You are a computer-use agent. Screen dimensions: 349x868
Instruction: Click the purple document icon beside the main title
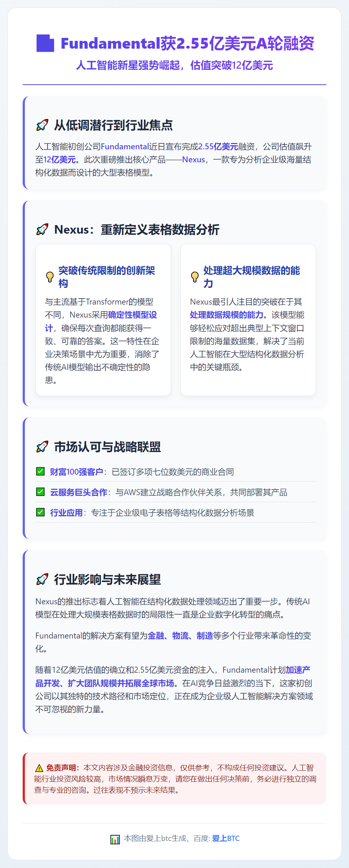point(45,43)
